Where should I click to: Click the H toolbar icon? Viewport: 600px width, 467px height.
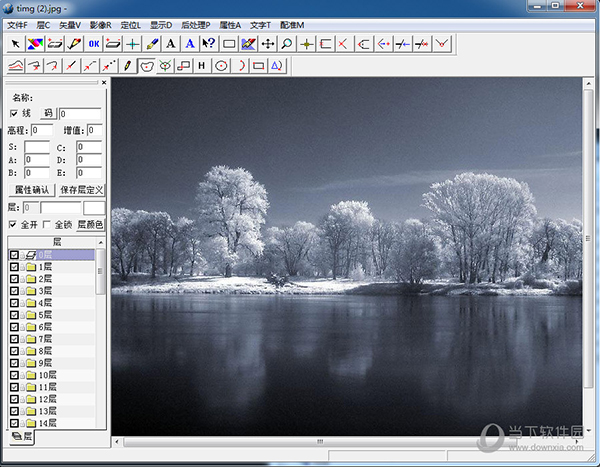tap(202, 66)
